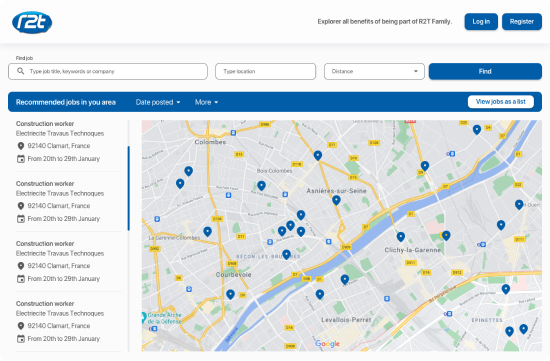The height and width of the screenshot is (361, 550).
Task: Click the Log in button
Action: tap(481, 21)
